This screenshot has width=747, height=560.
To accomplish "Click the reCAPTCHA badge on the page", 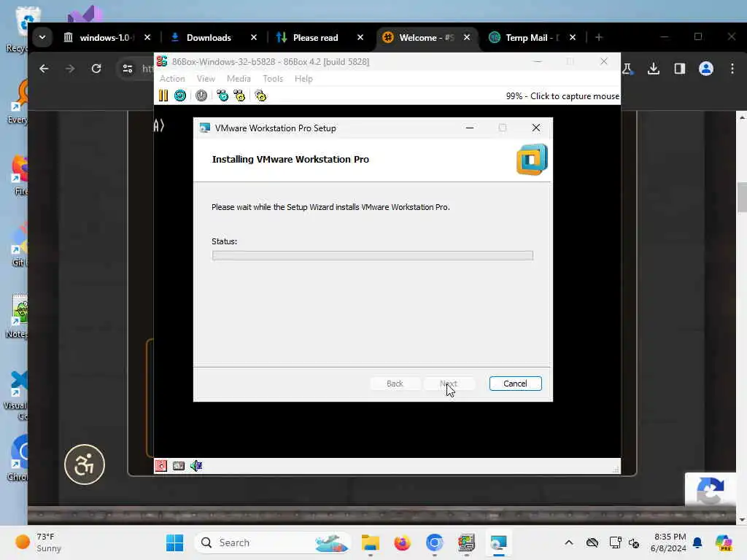I will pyautogui.click(x=711, y=489).
